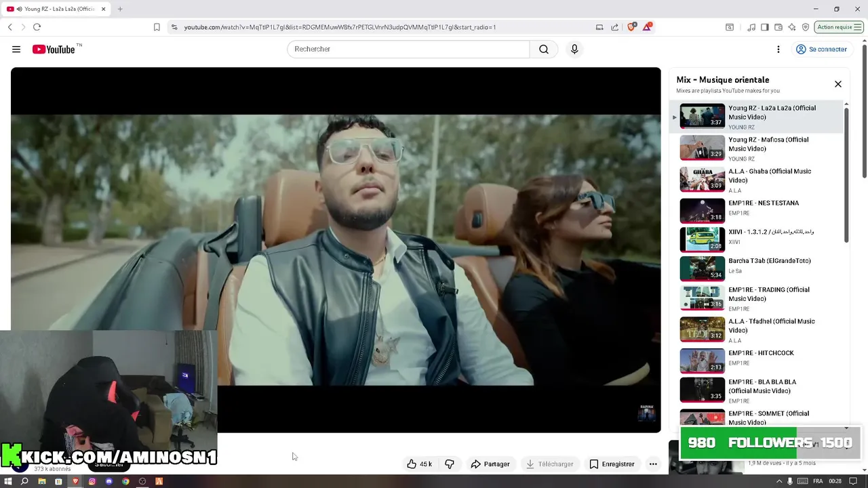Open Brave Shields lion icon
The image size is (868, 488).
tap(631, 27)
